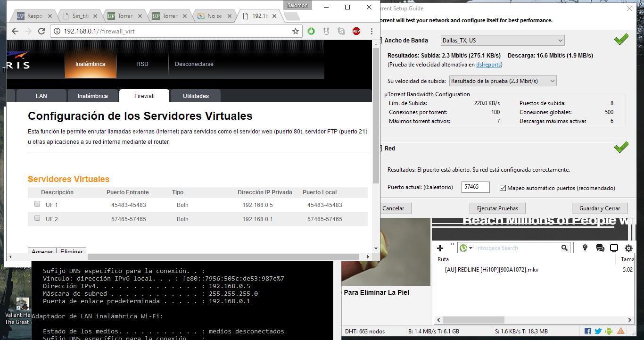Click the monitor remote icon in uTorrent

click(614, 248)
